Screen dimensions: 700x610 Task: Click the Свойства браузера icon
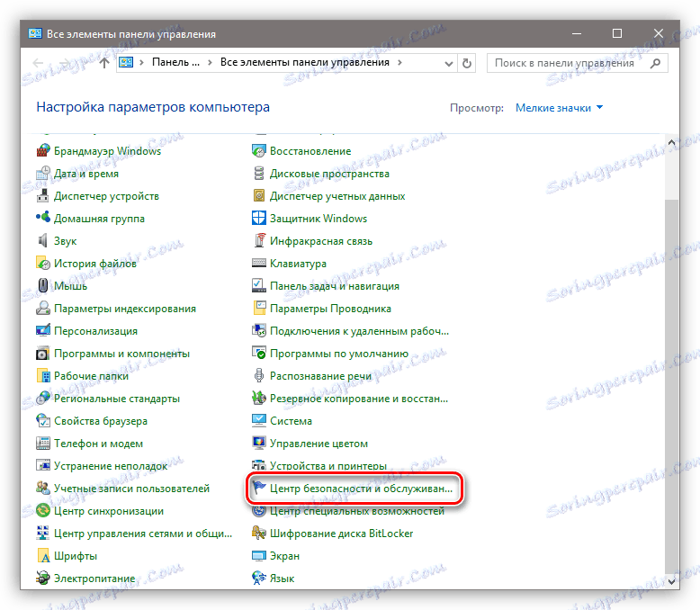(43, 421)
